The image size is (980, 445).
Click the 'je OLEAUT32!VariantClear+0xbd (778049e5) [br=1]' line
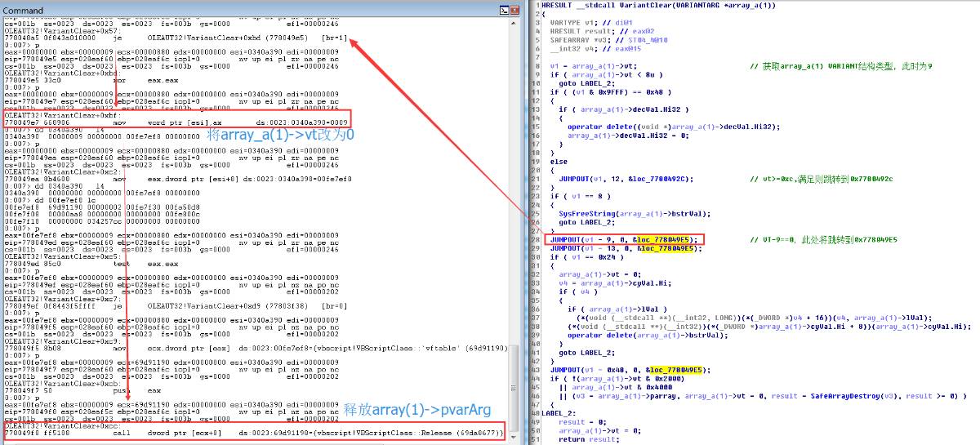click(176, 38)
